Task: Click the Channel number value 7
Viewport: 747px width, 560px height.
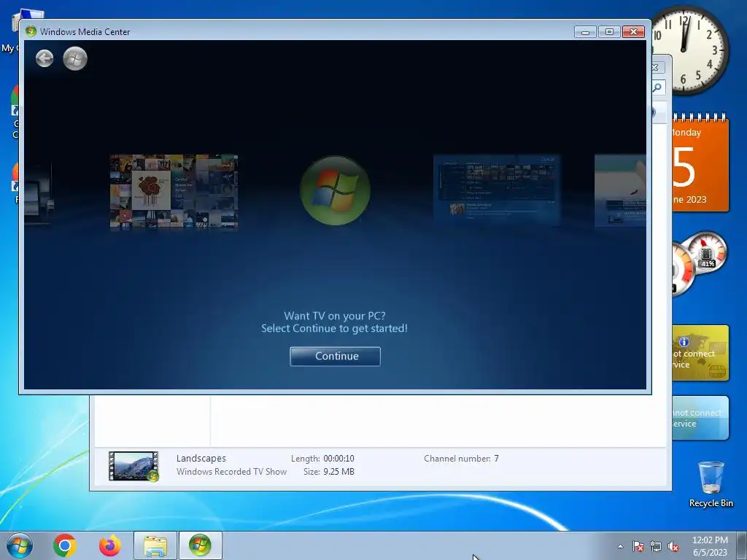Action: pos(496,459)
